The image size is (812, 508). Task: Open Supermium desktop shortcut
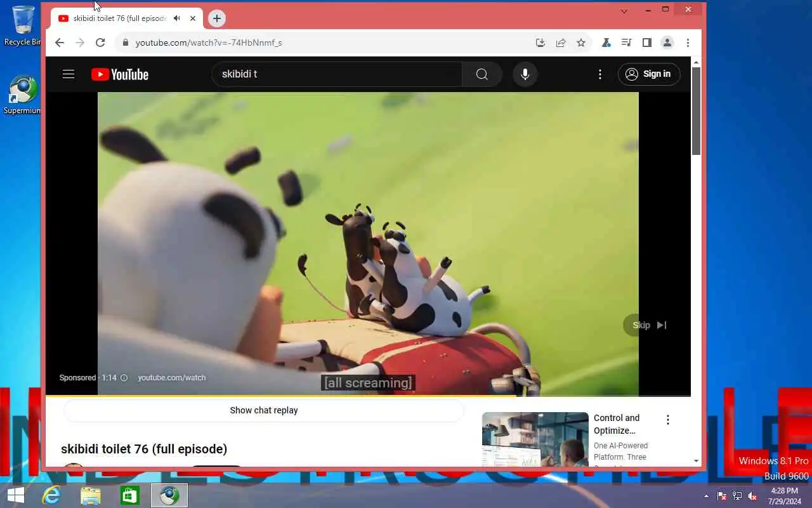[x=23, y=95]
